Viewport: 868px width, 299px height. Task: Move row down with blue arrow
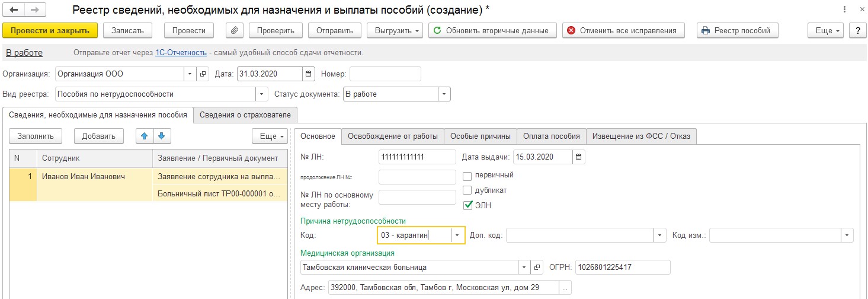click(162, 136)
